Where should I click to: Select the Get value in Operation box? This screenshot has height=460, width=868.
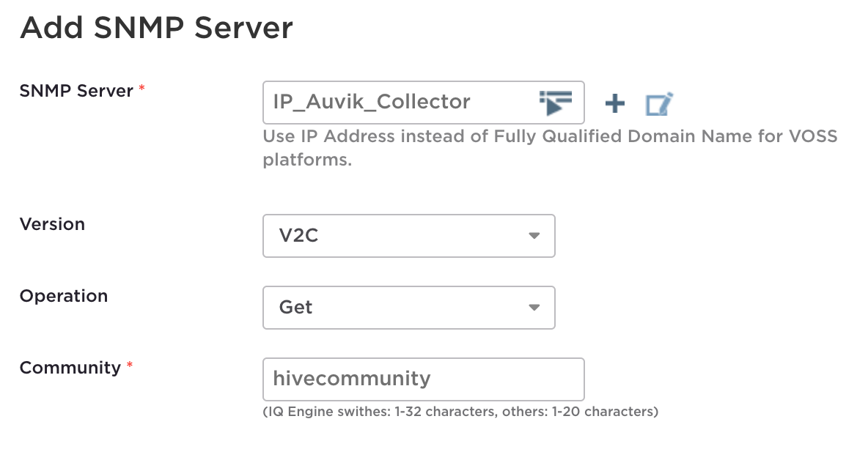(x=296, y=308)
